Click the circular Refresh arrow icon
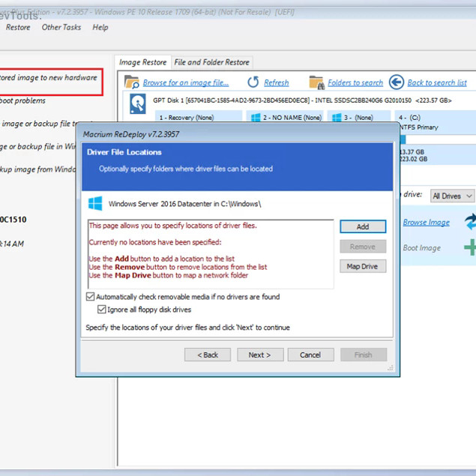Image resolution: width=476 pixels, height=476 pixels. 253,82
